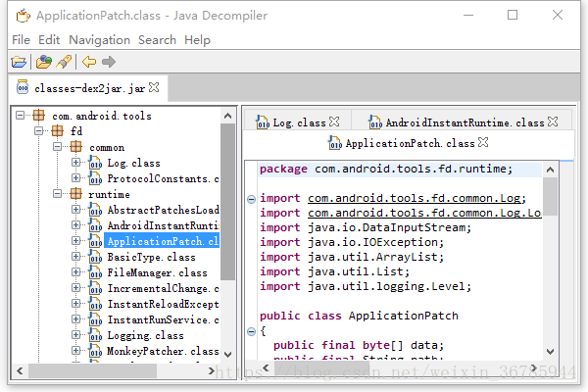Expand the BasicType.class node
This screenshot has height=392, width=588.
76,257
